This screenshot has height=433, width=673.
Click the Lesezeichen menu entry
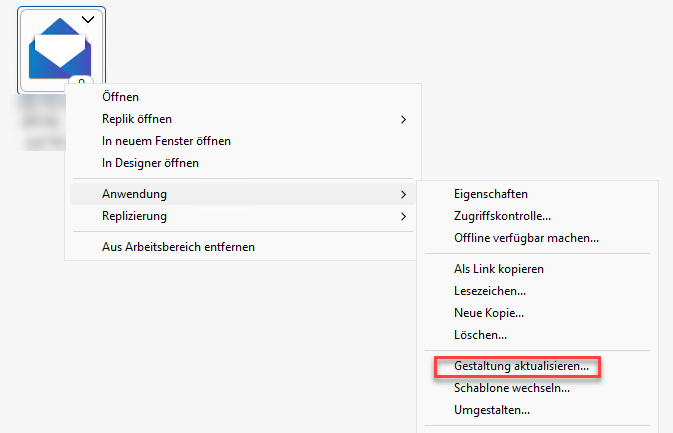tap(490, 291)
